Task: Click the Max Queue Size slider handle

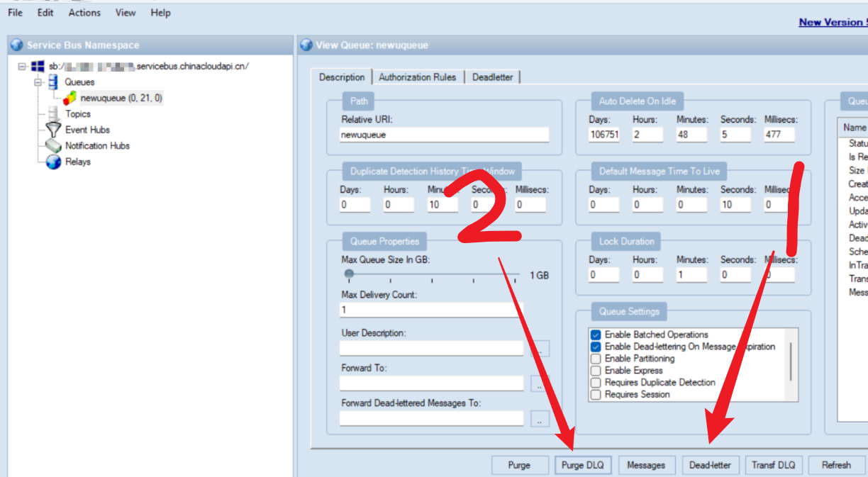Action: coord(349,274)
